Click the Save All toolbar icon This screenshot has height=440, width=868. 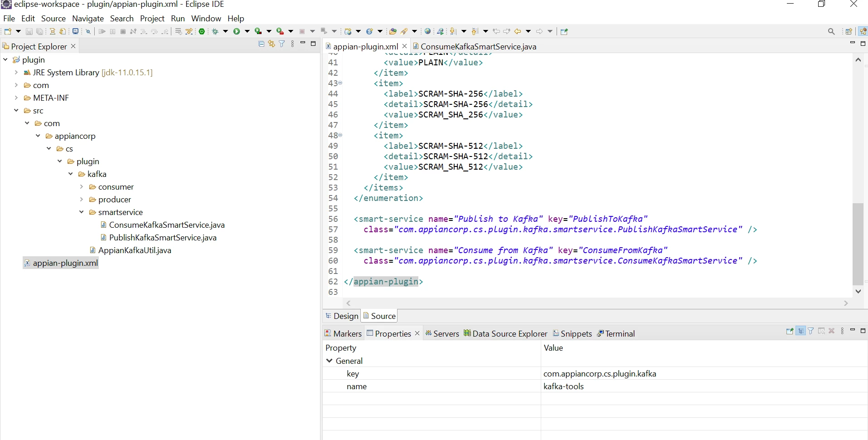coord(40,31)
